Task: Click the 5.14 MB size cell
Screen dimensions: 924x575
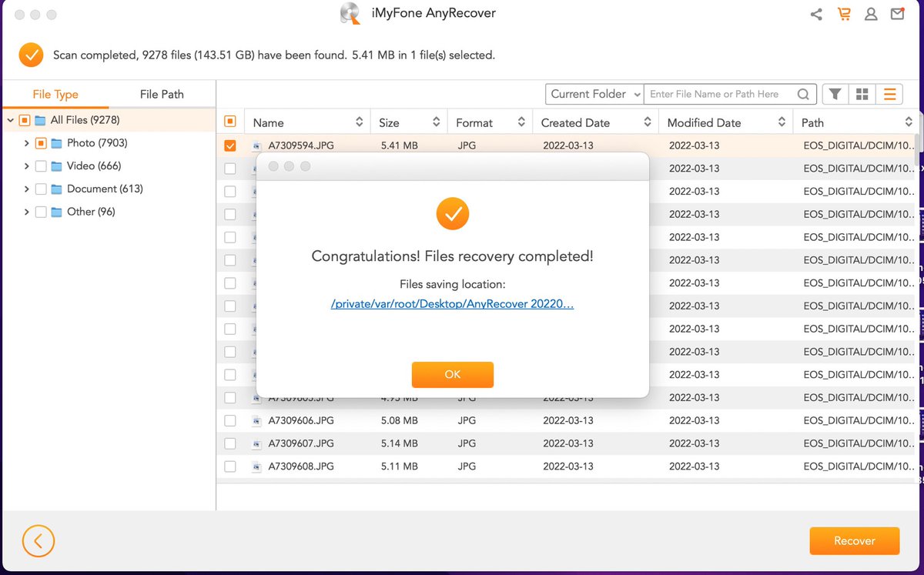Action: (x=400, y=444)
